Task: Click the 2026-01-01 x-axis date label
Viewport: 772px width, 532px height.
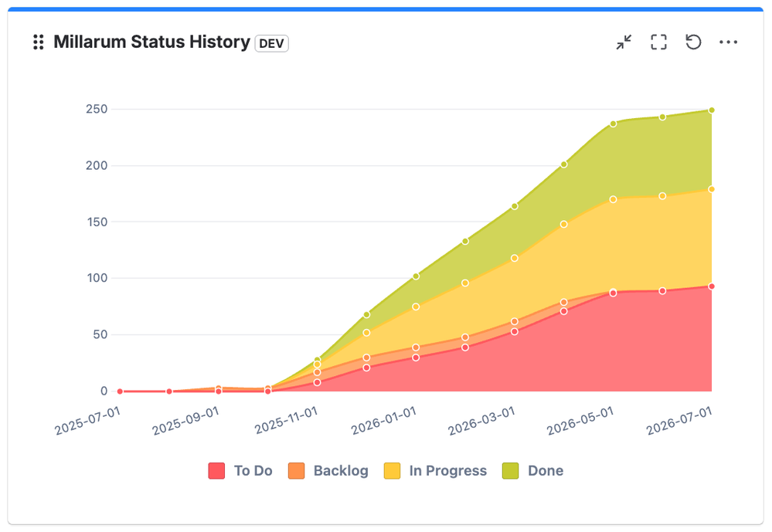Action: [383, 421]
